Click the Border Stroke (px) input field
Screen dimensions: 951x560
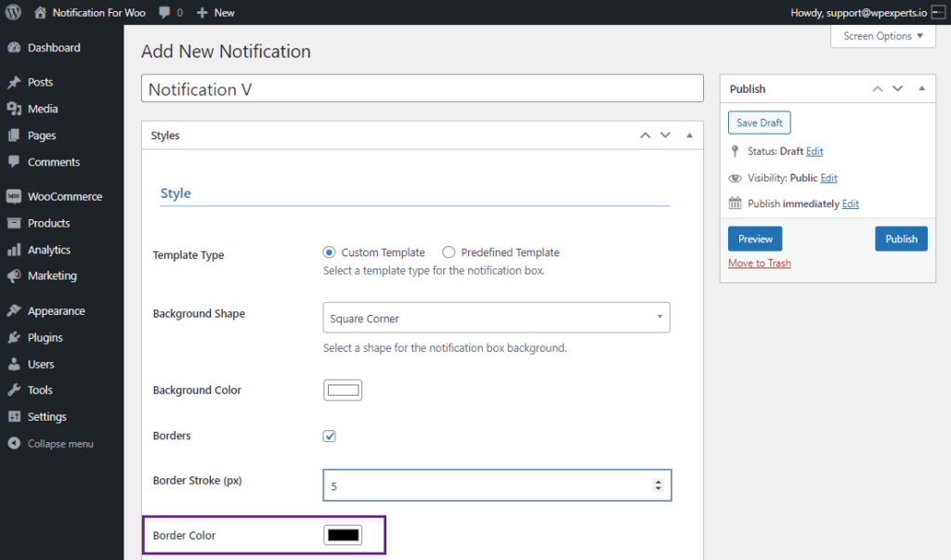point(498,485)
